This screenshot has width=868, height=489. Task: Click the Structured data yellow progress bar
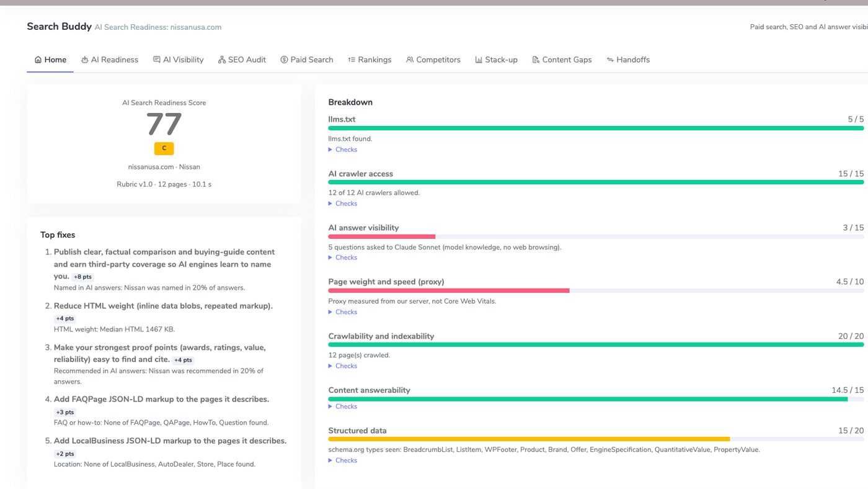(529, 439)
